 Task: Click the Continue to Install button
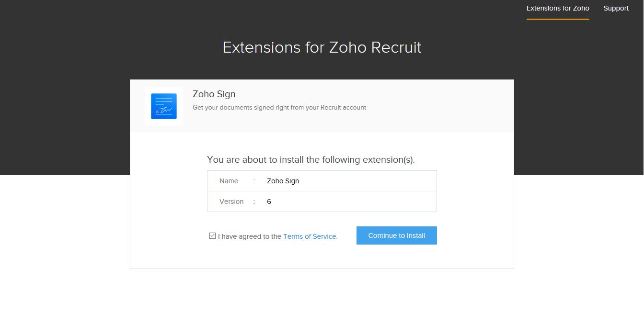(397, 235)
